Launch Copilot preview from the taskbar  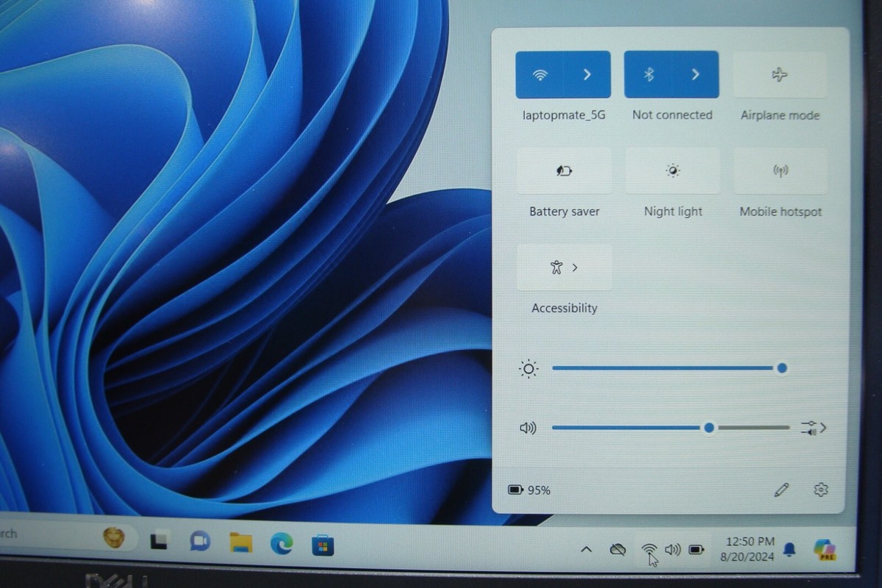click(x=825, y=549)
